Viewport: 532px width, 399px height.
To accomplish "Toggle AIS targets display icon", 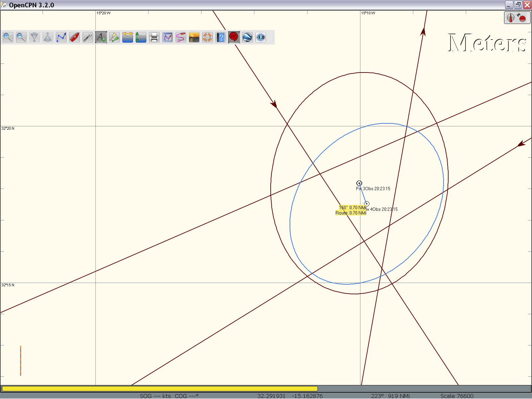I will [x=114, y=37].
